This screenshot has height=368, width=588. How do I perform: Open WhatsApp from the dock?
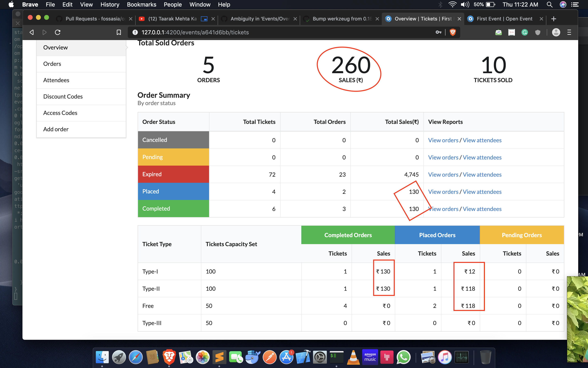(x=403, y=357)
